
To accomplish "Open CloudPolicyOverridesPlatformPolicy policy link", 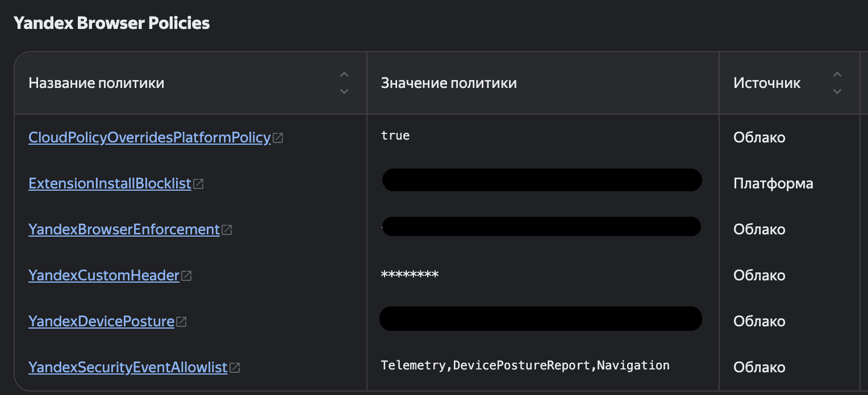I will [x=149, y=137].
